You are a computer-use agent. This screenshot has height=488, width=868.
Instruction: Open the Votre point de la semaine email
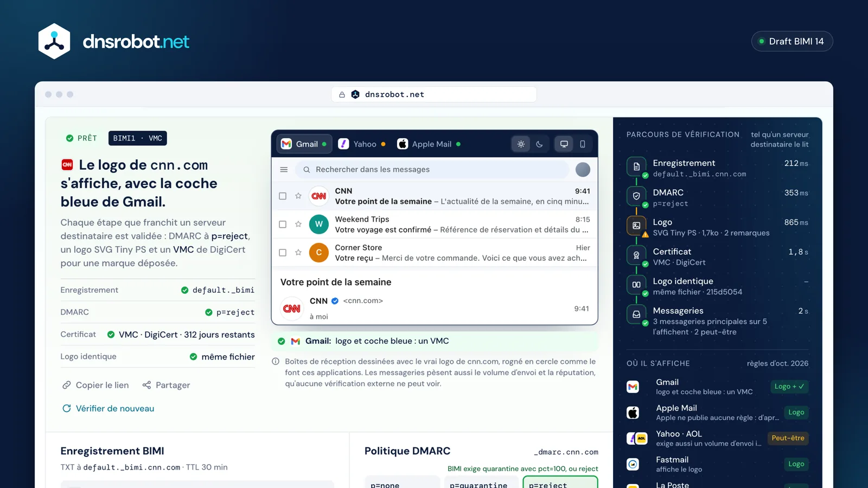pyautogui.click(x=435, y=196)
